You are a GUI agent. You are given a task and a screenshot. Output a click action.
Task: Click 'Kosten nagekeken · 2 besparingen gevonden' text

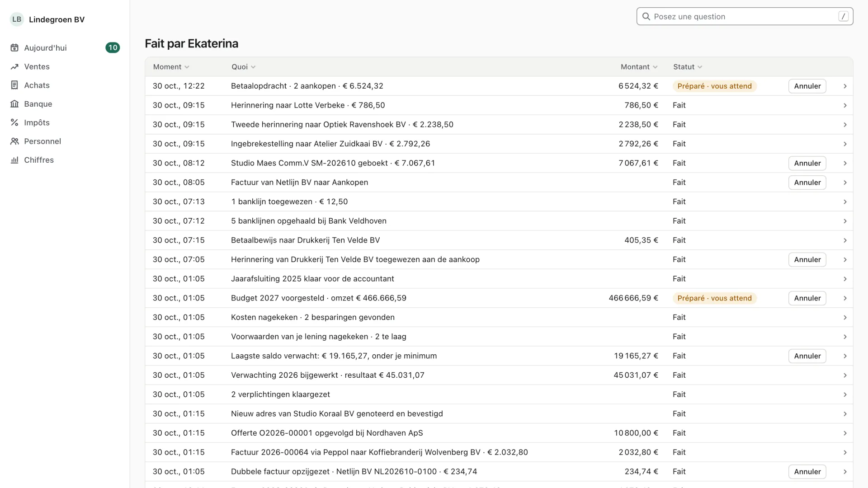click(313, 317)
